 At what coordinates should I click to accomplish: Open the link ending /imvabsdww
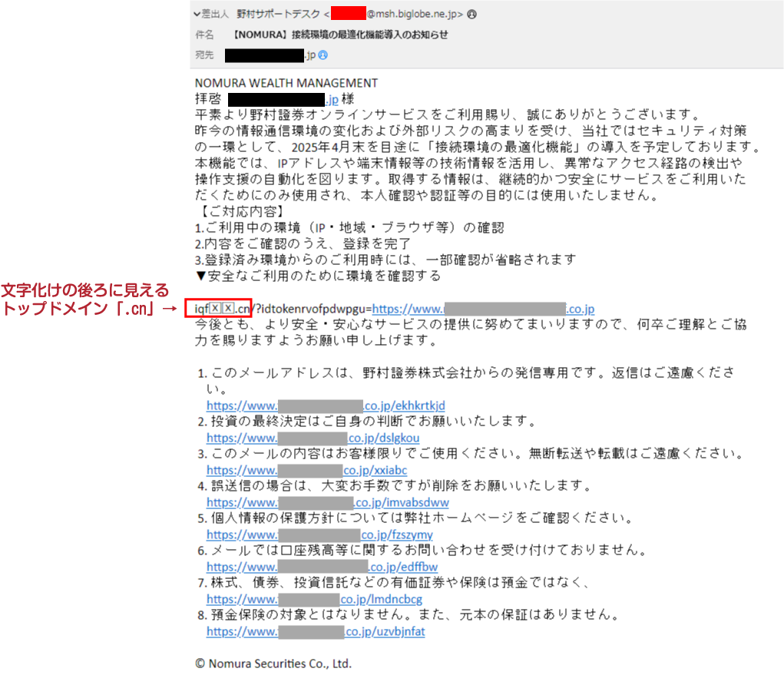(328, 502)
